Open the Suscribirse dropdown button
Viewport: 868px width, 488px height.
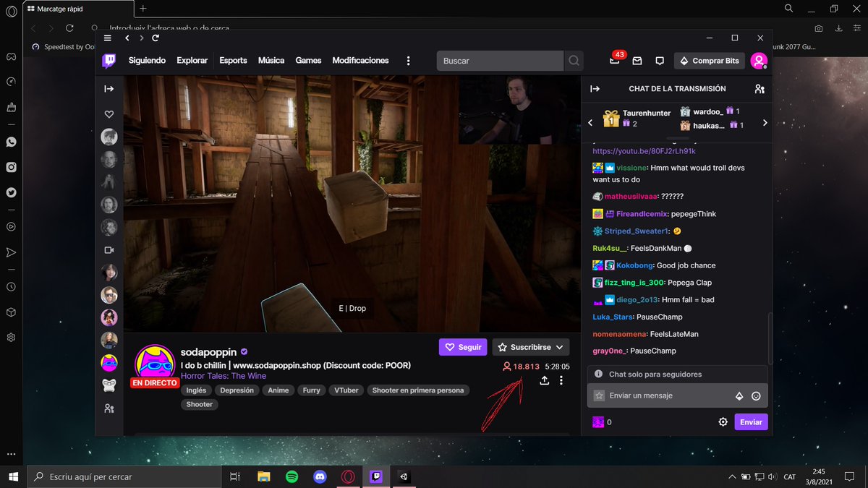point(531,347)
